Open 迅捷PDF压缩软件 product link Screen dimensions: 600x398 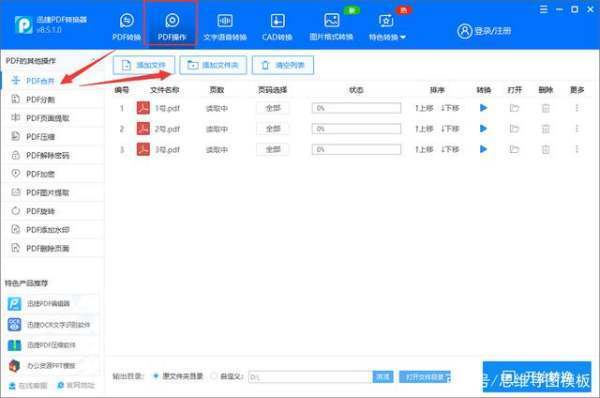coord(53,345)
